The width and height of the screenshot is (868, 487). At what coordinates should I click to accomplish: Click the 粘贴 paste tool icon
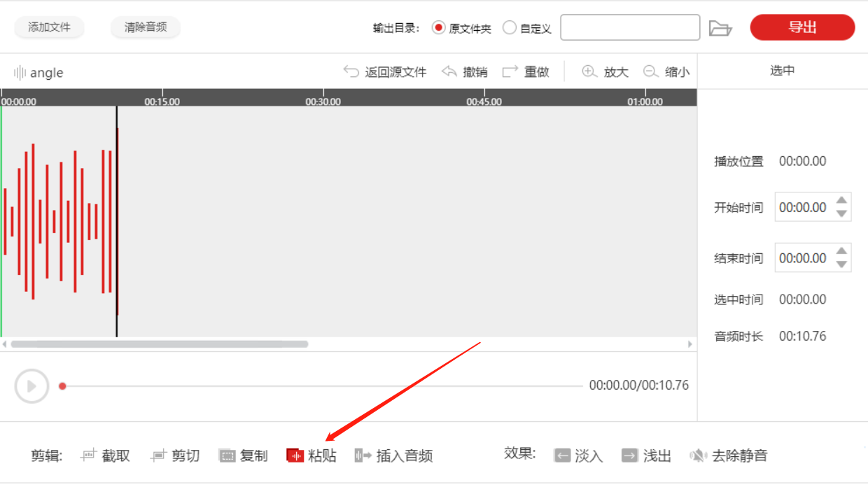pos(295,456)
